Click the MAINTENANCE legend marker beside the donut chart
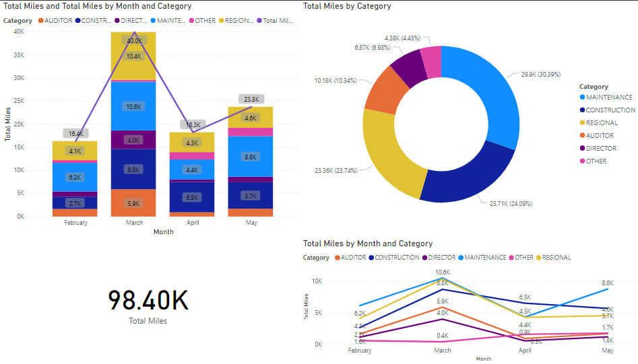Image resolution: width=638 pixels, height=364 pixels. pyautogui.click(x=582, y=98)
